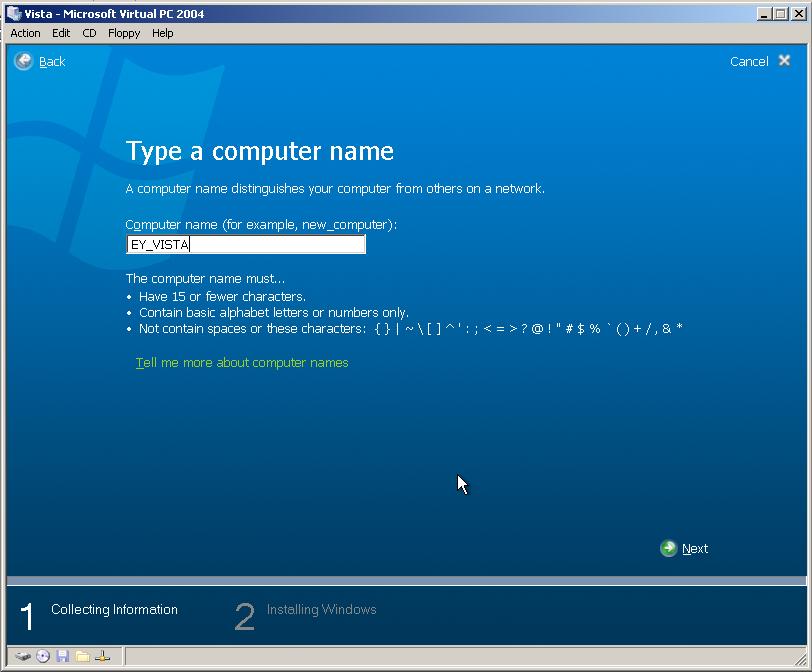The height and width of the screenshot is (672, 812).
Task: Focus the Computer name text field
Action: (246, 244)
